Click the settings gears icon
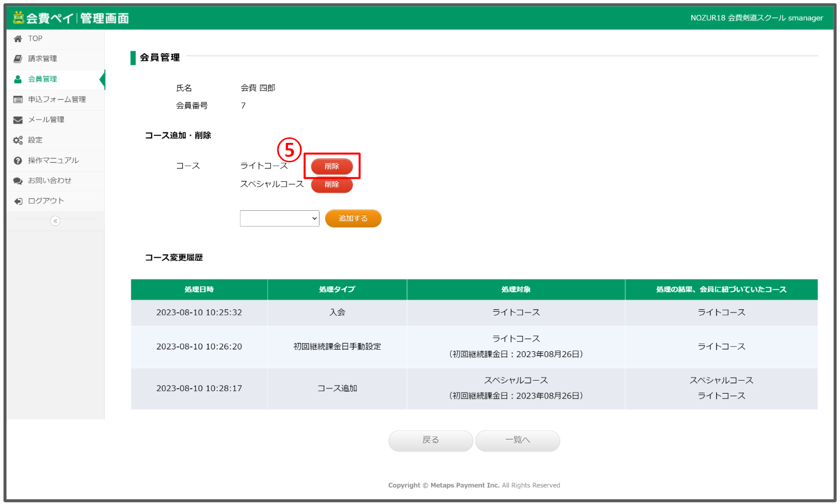 click(18, 140)
